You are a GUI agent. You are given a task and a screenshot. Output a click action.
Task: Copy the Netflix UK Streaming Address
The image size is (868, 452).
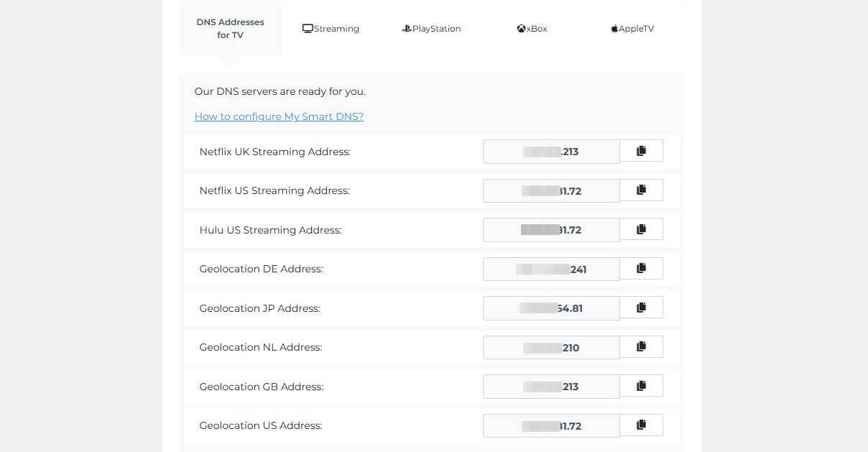tap(641, 150)
